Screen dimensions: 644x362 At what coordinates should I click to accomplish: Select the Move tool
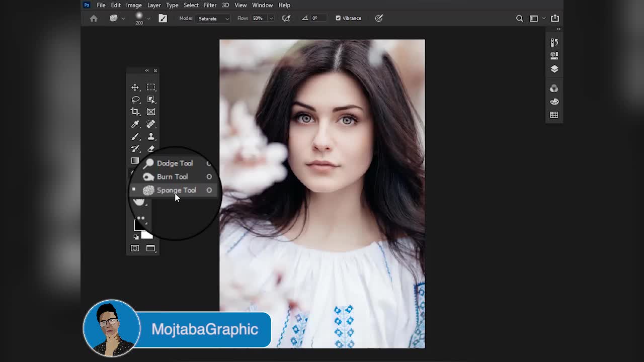tap(135, 87)
